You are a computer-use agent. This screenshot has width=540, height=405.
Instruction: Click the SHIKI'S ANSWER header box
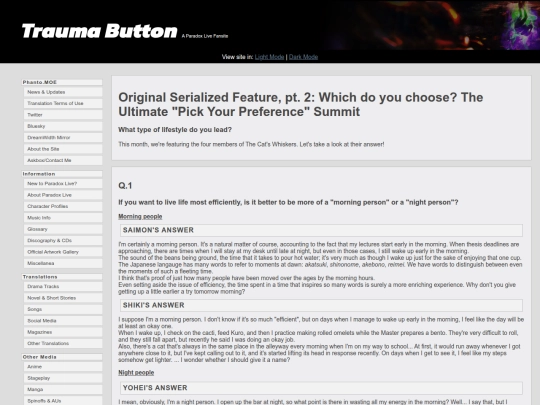point(321,305)
